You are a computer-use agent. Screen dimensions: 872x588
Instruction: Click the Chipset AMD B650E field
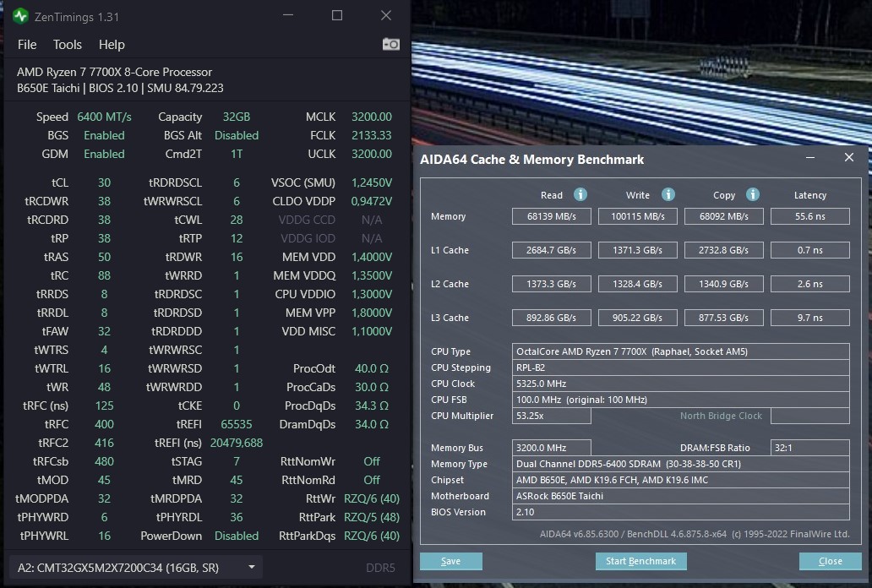[x=681, y=480]
